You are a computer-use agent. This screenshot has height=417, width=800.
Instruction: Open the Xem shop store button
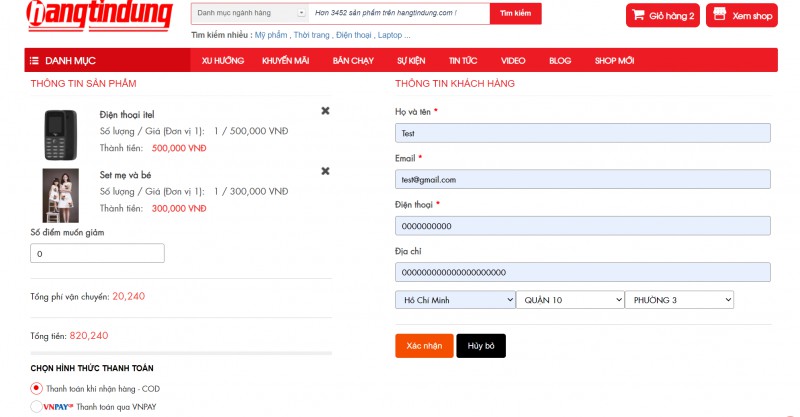pyautogui.click(x=742, y=16)
